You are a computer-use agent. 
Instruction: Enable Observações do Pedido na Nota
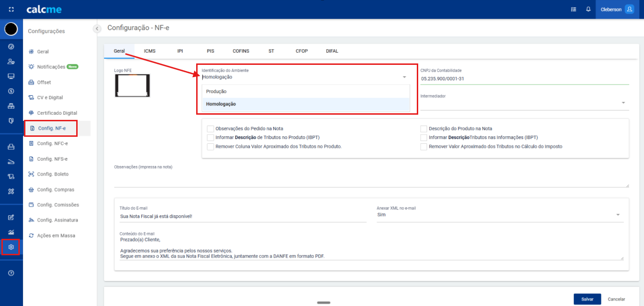click(x=211, y=128)
